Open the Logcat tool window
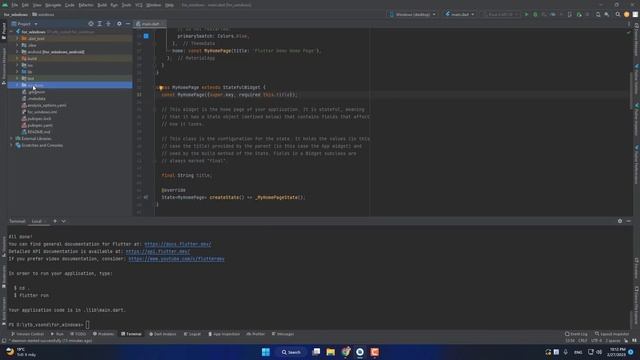 pyautogui.click(x=192, y=334)
